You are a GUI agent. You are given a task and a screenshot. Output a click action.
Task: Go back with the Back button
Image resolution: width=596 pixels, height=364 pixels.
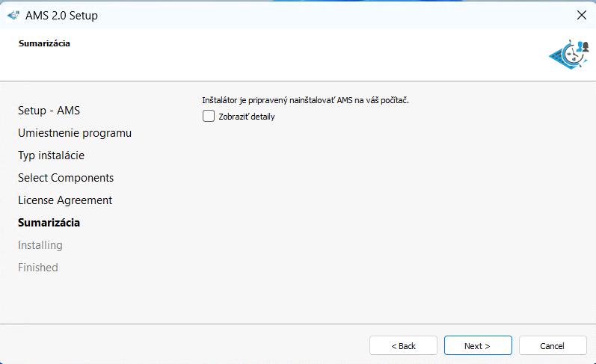[403, 345]
